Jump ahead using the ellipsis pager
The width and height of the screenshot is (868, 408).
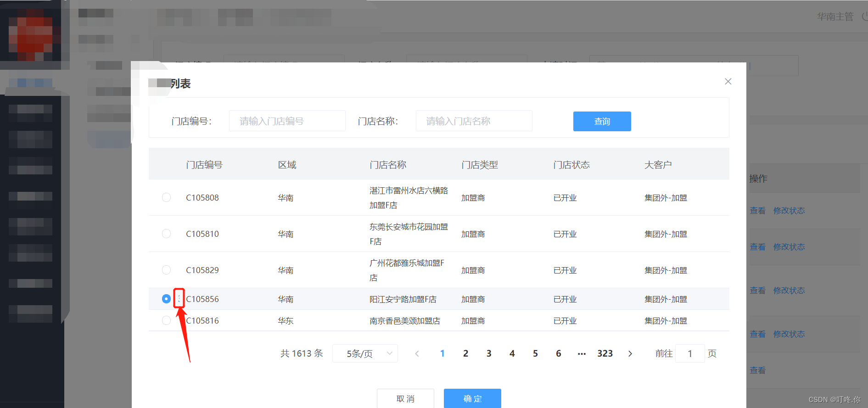[582, 353]
